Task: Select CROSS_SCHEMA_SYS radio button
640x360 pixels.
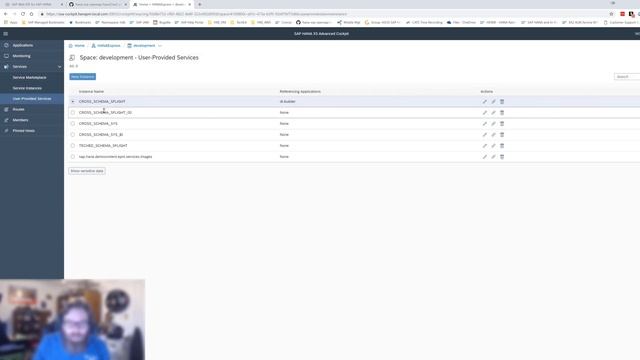Action: pyautogui.click(x=73, y=124)
